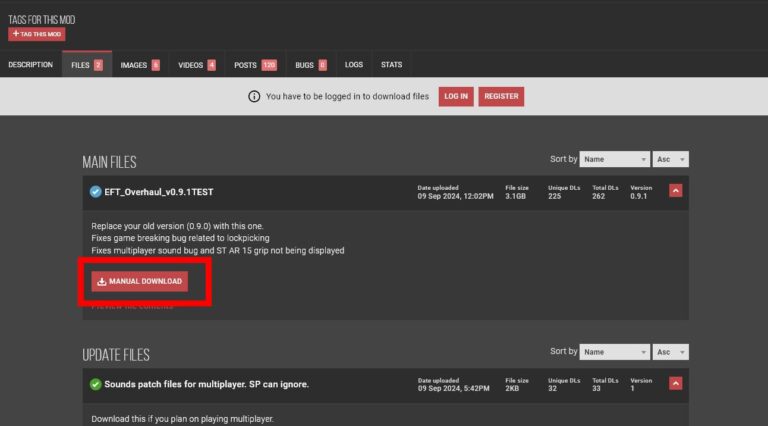
Task: Click the Log In button
Action: point(456,97)
